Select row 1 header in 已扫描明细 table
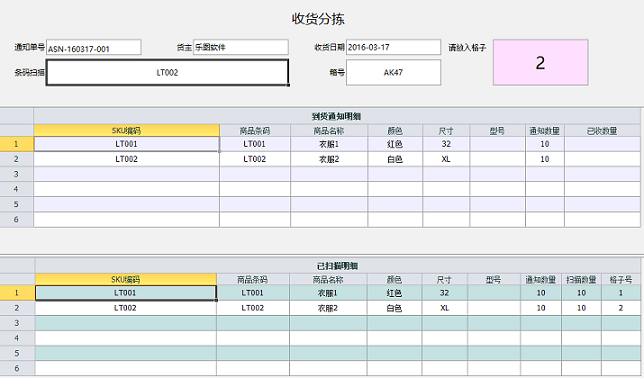644x378 pixels. pos(17,293)
